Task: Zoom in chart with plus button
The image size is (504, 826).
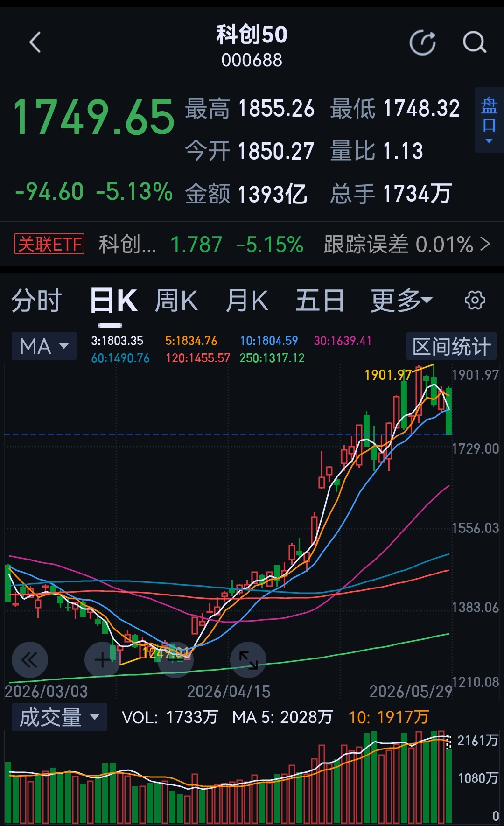Action: tap(102, 660)
